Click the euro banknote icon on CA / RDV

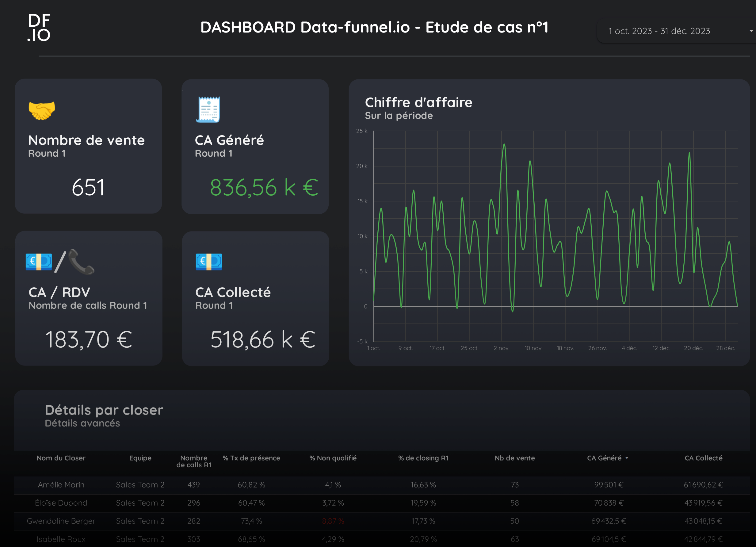click(x=39, y=262)
